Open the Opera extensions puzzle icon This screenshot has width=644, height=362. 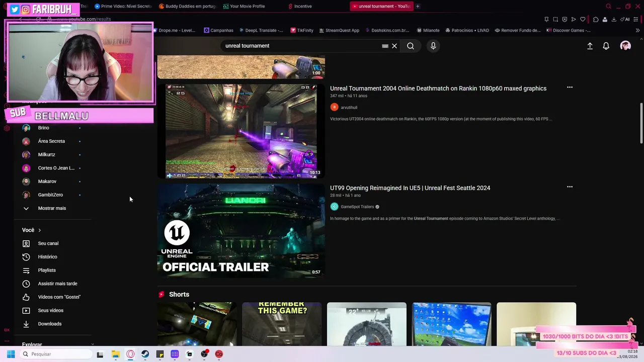[x=596, y=19]
